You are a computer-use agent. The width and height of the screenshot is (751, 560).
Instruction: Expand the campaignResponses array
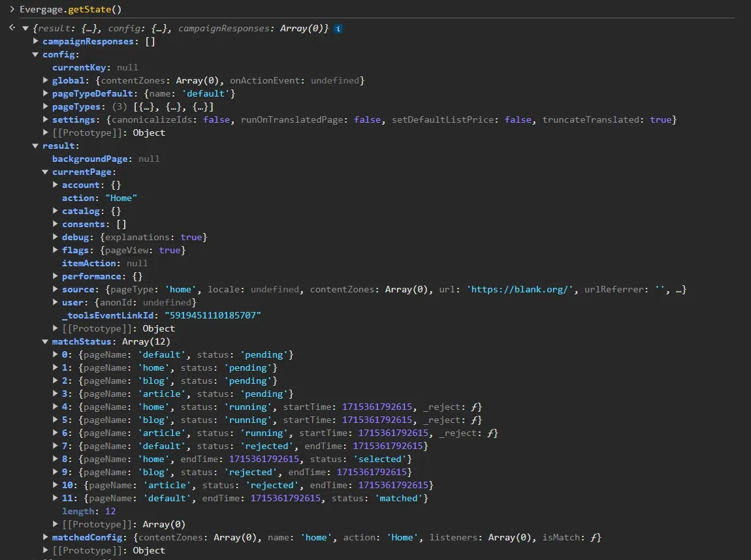(36, 42)
